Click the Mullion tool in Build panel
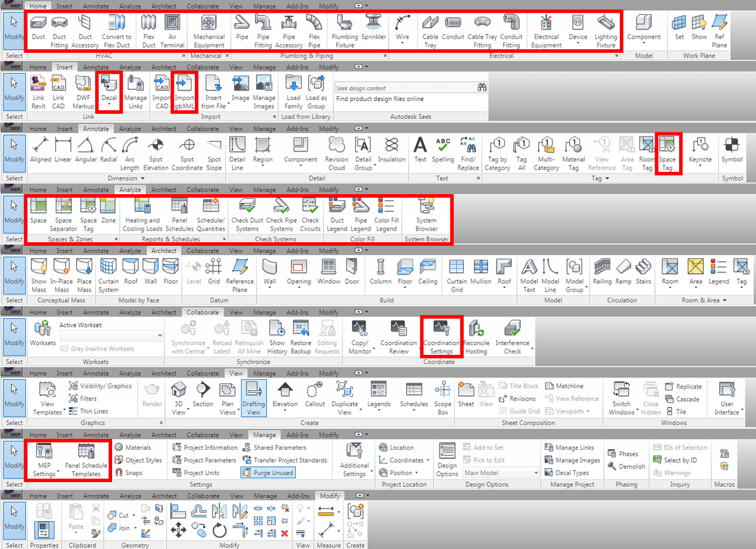 pos(481,271)
